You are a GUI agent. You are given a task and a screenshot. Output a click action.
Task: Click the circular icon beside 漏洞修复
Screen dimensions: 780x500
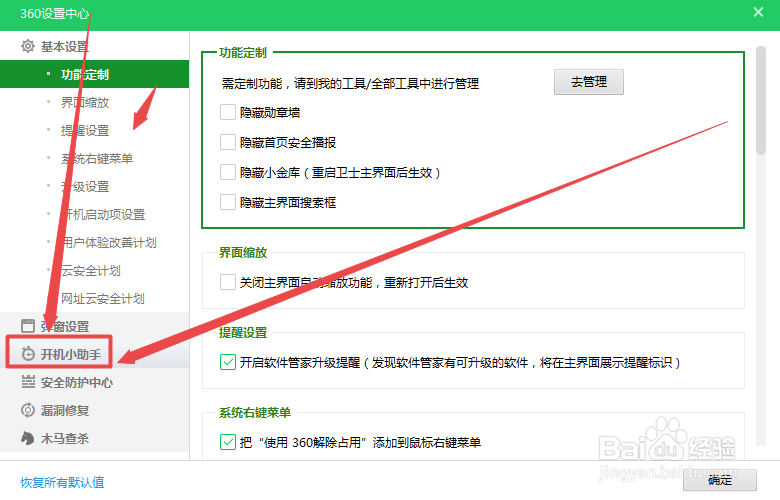click(x=28, y=410)
